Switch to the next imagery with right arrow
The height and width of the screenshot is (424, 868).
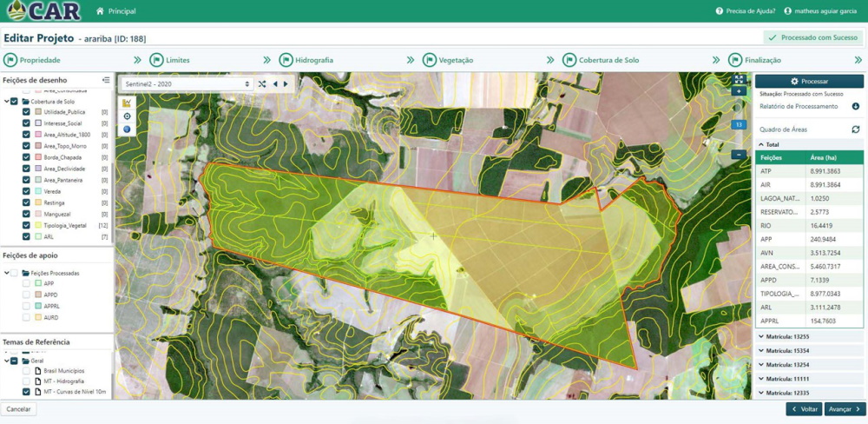[x=286, y=84]
